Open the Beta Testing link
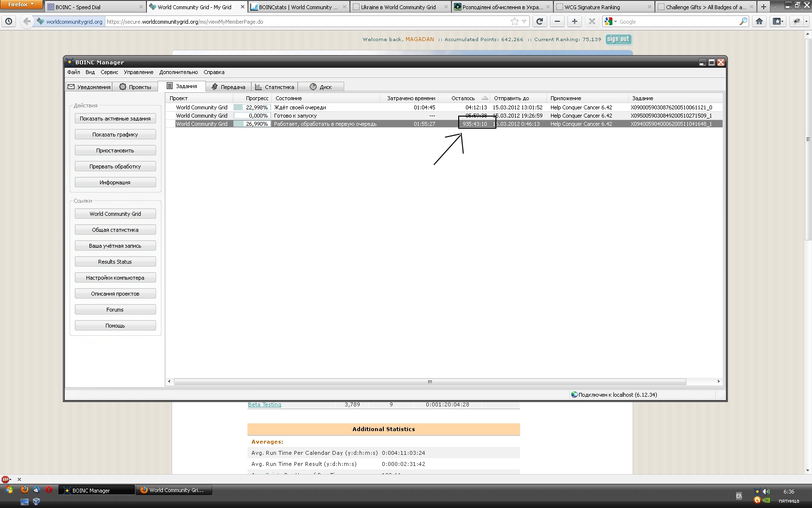Image resolution: width=812 pixels, height=508 pixels. pos(264,404)
